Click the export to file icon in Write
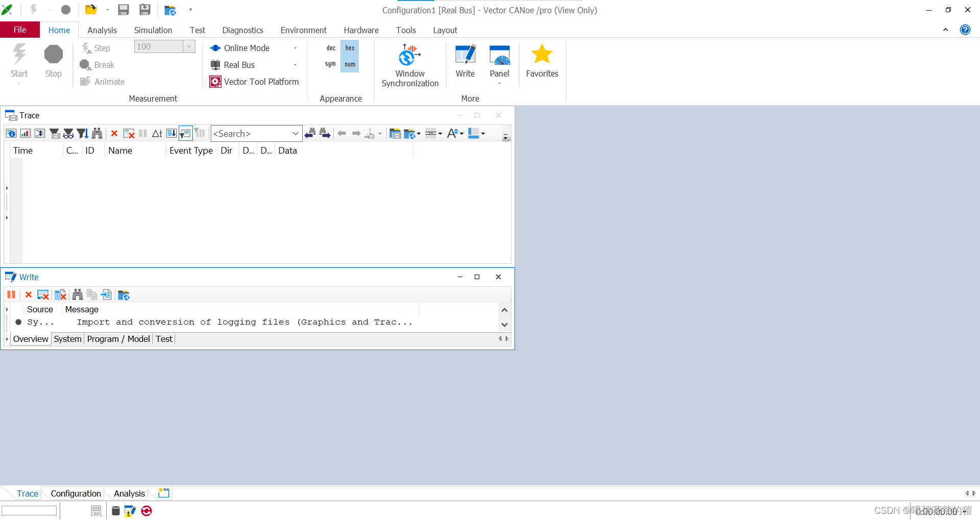 (106, 295)
